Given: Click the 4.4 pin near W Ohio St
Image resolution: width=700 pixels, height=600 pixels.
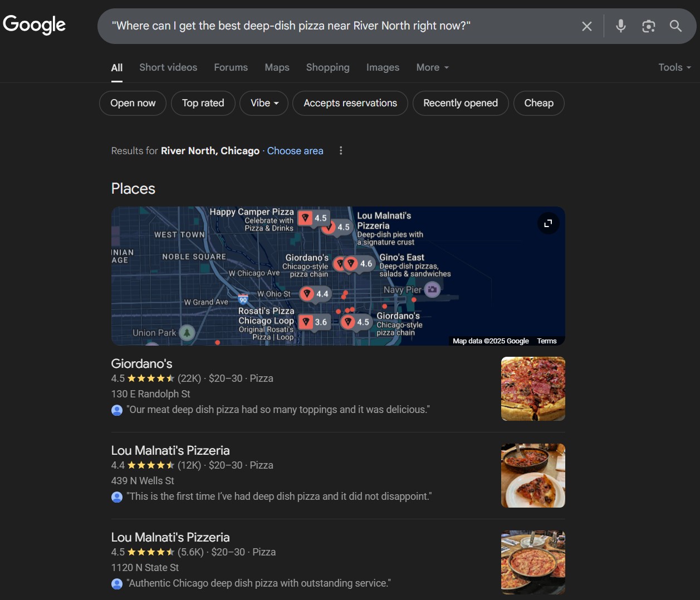Looking at the screenshot, I should coord(316,294).
